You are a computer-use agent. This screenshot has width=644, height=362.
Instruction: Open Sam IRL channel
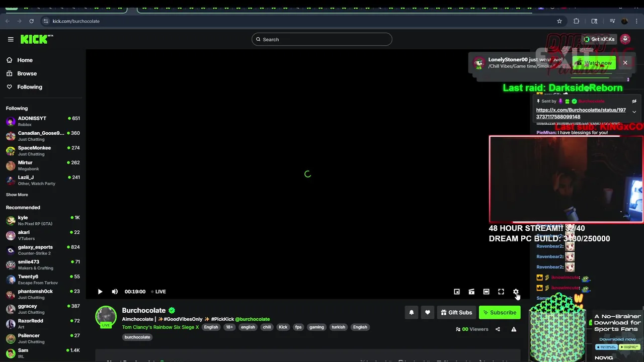coord(43,353)
